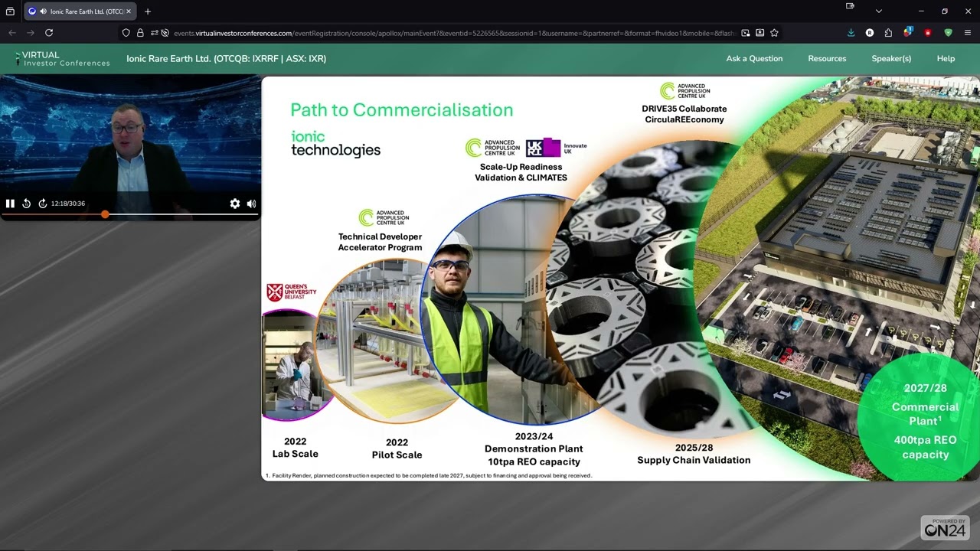Go forward to next page
Image resolution: width=980 pixels, height=551 pixels.
click(31, 33)
